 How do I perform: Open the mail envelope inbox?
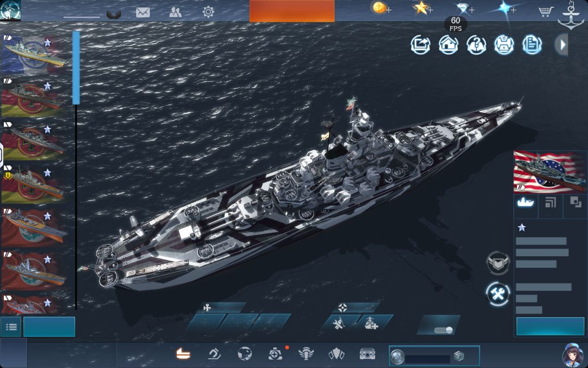[143, 13]
